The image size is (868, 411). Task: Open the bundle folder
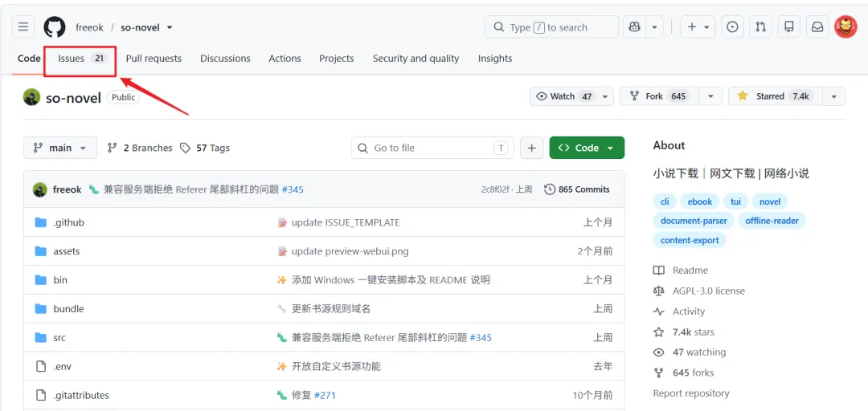(x=68, y=309)
